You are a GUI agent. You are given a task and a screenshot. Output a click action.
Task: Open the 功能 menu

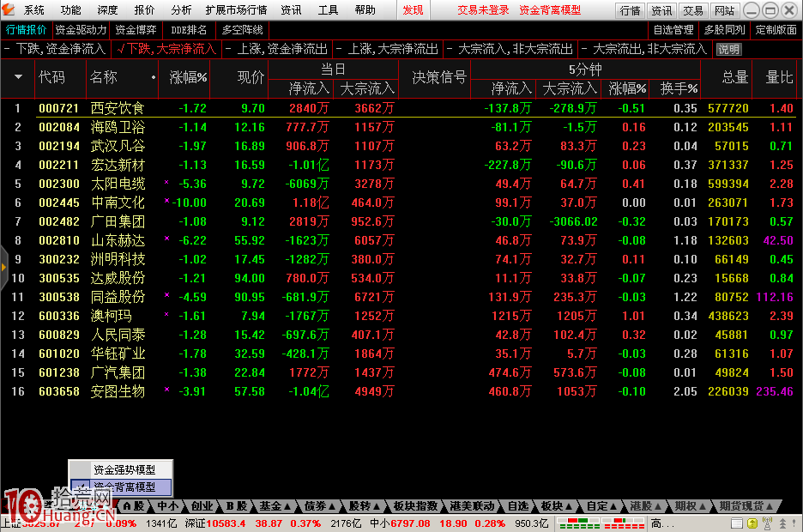[x=70, y=9]
